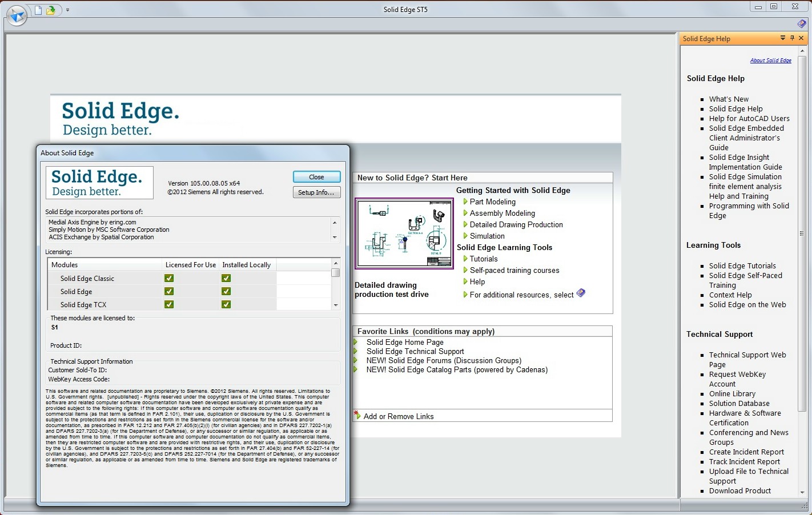
Task: Click the New document icon
Action: 38,10
